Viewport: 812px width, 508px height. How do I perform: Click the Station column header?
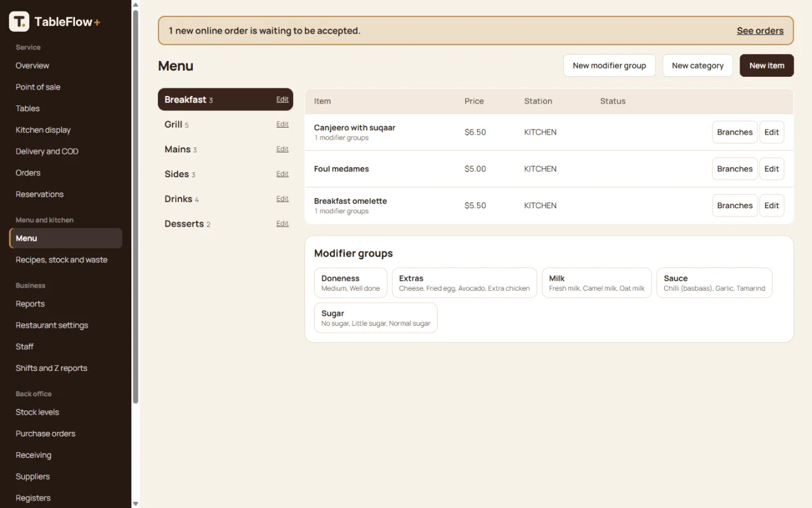pyautogui.click(x=538, y=101)
